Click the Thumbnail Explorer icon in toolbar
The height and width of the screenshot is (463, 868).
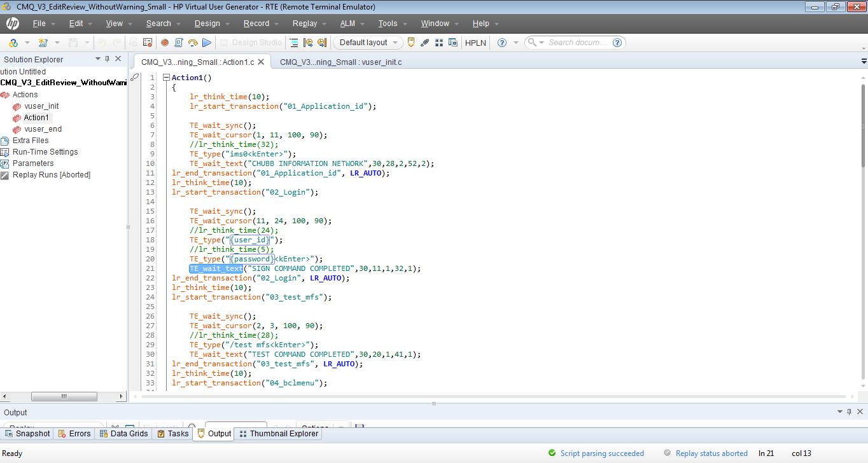coord(439,43)
